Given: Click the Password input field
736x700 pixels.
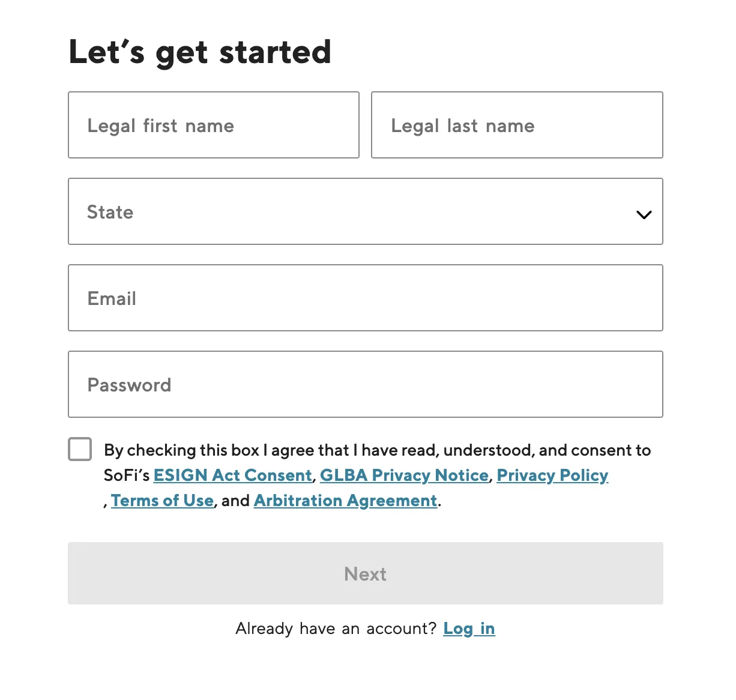Looking at the screenshot, I should tap(365, 384).
